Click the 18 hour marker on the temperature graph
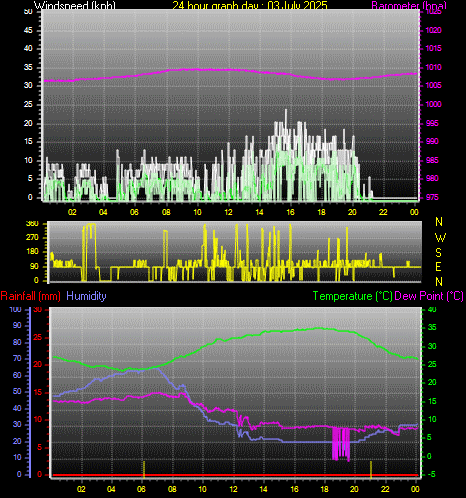Image resolution: width=466 pixels, height=498 pixels. (324, 489)
